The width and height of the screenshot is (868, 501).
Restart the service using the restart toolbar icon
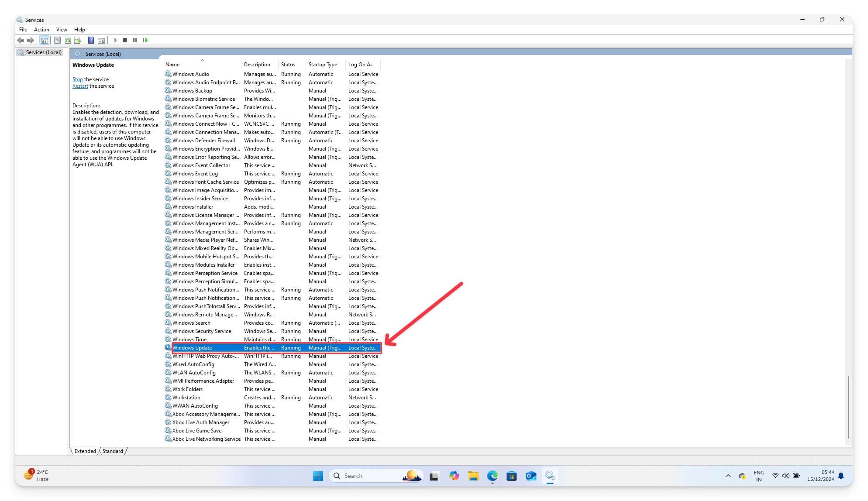pyautogui.click(x=145, y=40)
